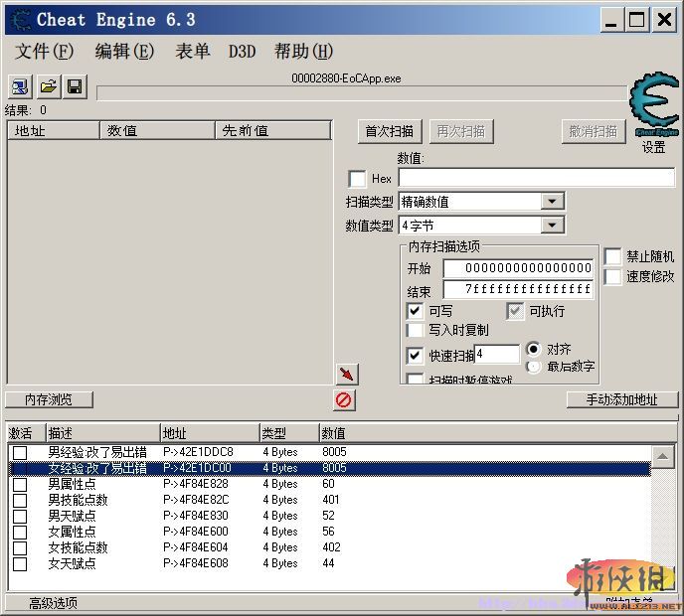
Task: Open the 帮助(H) menu
Action: pos(303,52)
